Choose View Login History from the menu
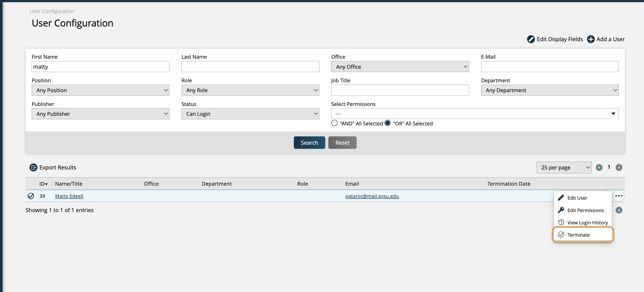 (583, 222)
